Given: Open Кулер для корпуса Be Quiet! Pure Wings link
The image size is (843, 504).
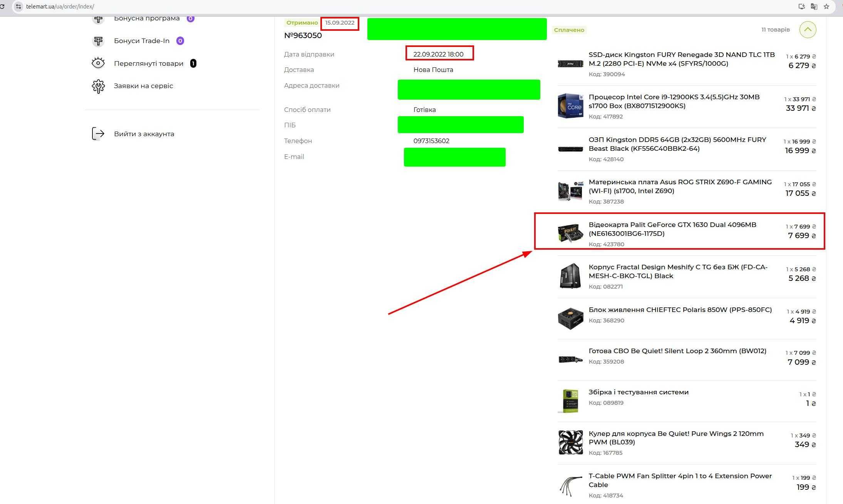Looking at the screenshot, I should [x=676, y=438].
